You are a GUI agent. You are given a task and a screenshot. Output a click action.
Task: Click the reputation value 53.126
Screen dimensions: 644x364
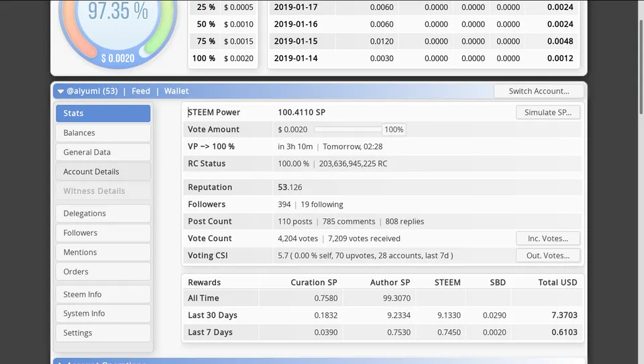(290, 187)
